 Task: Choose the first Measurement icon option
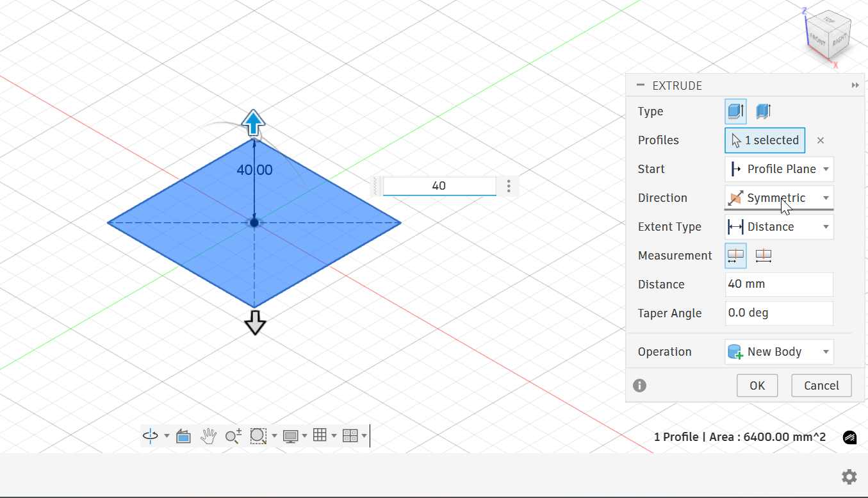click(x=736, y=256)
